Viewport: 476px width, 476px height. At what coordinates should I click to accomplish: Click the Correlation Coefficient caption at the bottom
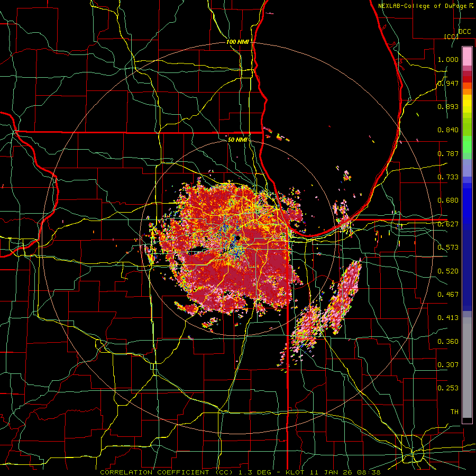coord(240,472)
